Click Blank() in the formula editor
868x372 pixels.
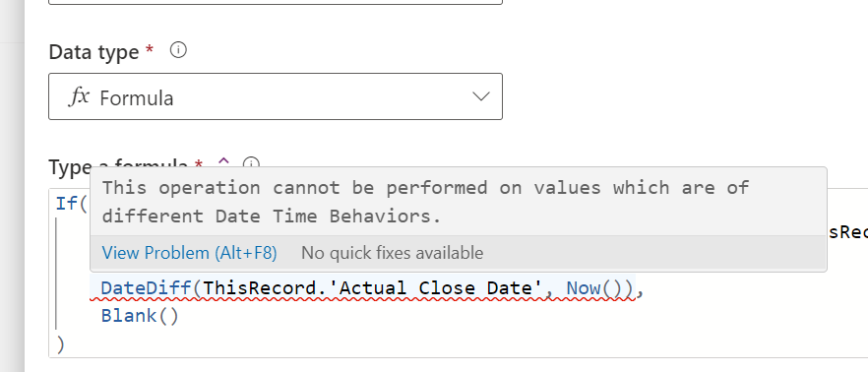click(x=140, y=316)
